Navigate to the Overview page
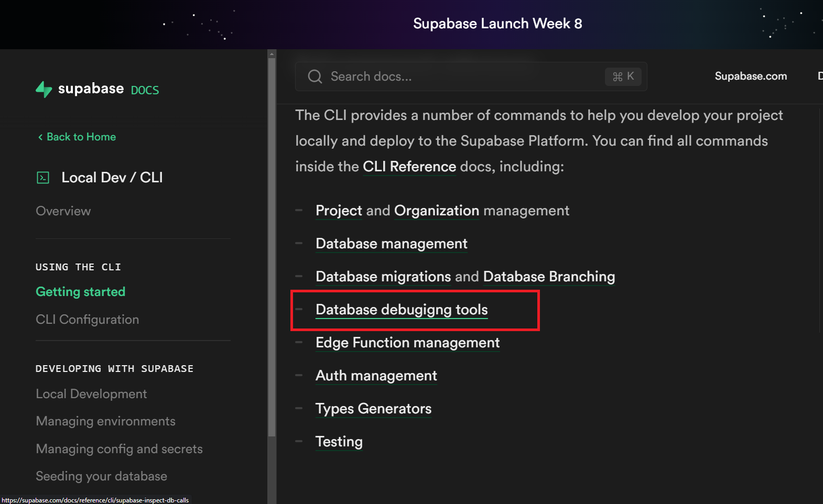 pos(63,211)
